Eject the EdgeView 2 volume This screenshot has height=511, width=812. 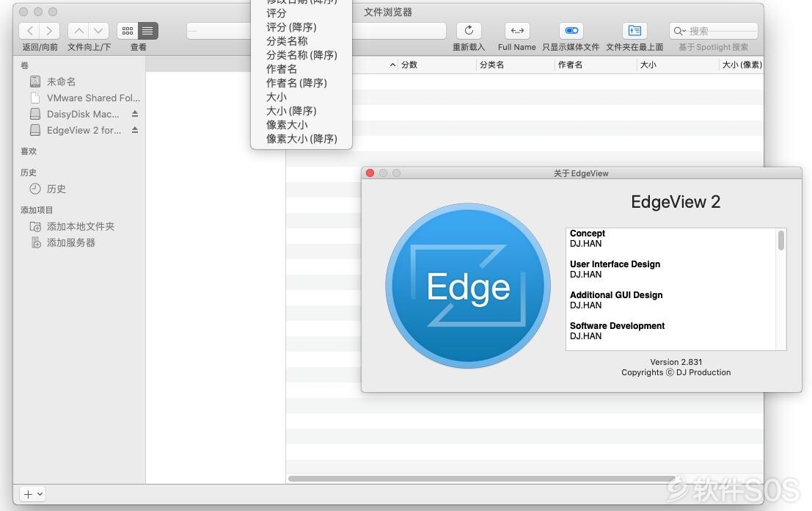tap(135, 130)
